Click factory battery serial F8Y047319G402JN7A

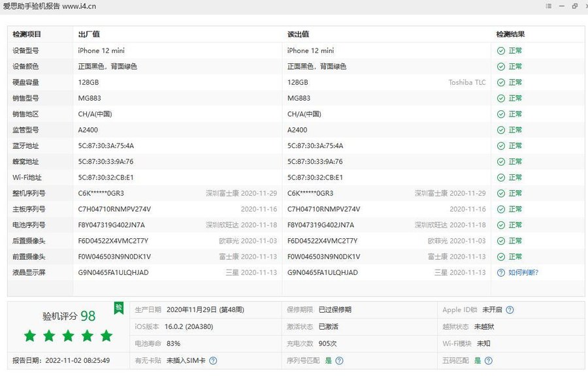click(x=111, y=225)
